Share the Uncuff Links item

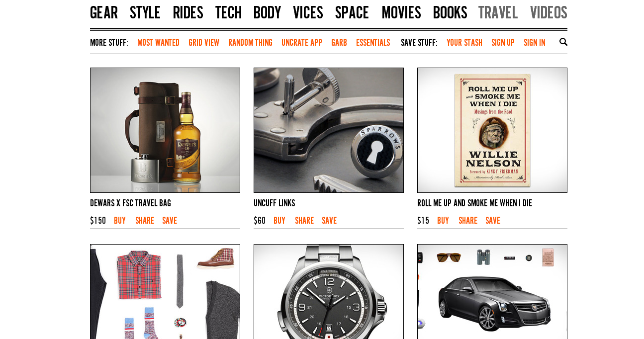coord(304,221)
